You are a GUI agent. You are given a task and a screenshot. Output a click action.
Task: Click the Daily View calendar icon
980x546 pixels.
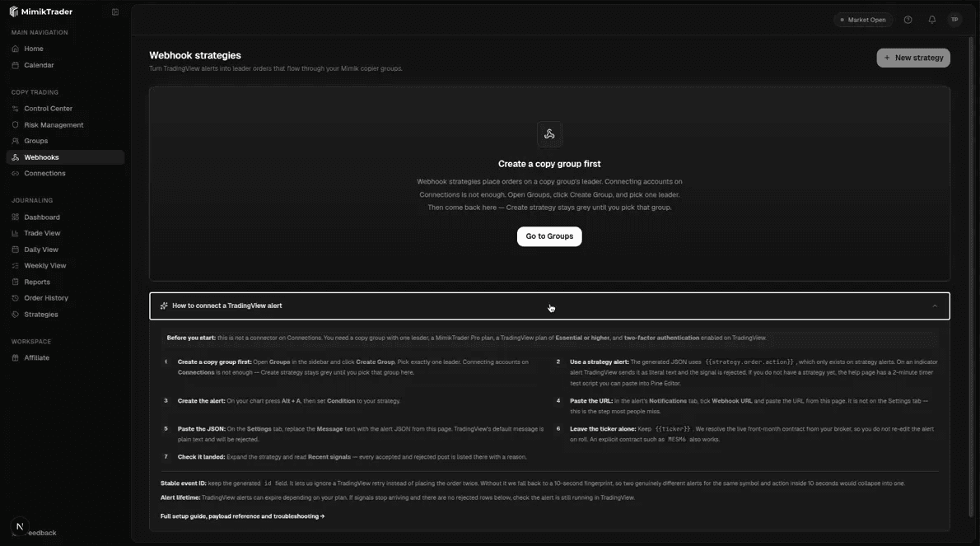click(16, 250)
